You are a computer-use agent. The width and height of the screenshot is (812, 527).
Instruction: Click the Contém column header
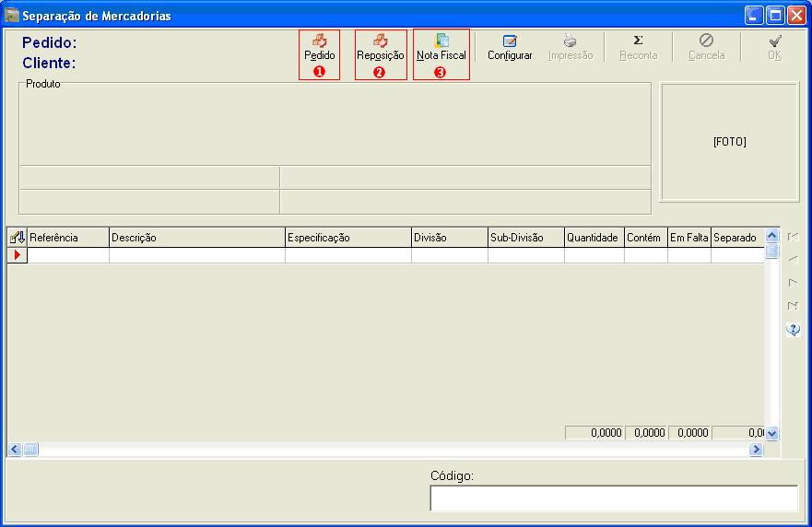click(646, 238)
